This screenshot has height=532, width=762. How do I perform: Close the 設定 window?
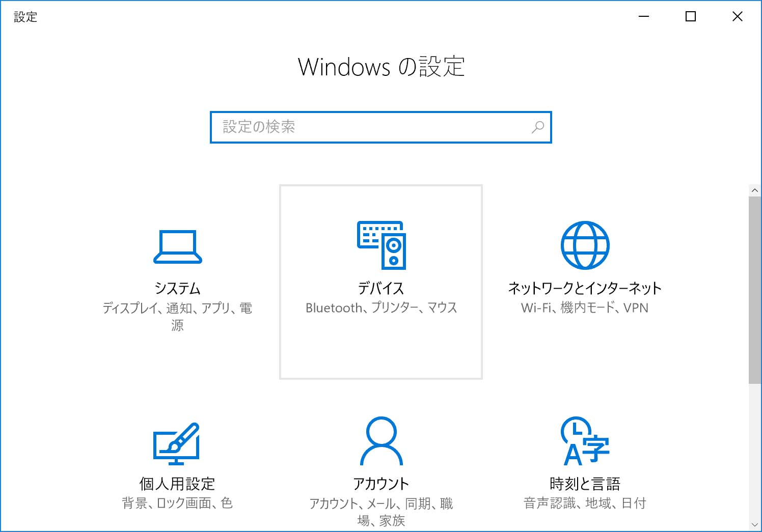(x=737, y=16)
